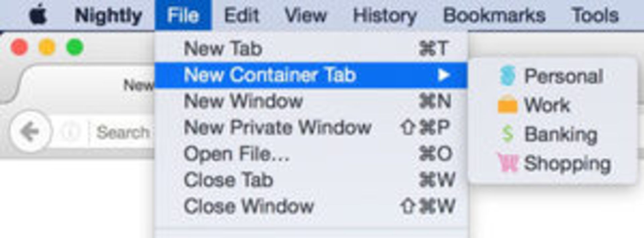Expand the New Container Tab submenu arrow

pyautogui.click(x=443, y=75)
